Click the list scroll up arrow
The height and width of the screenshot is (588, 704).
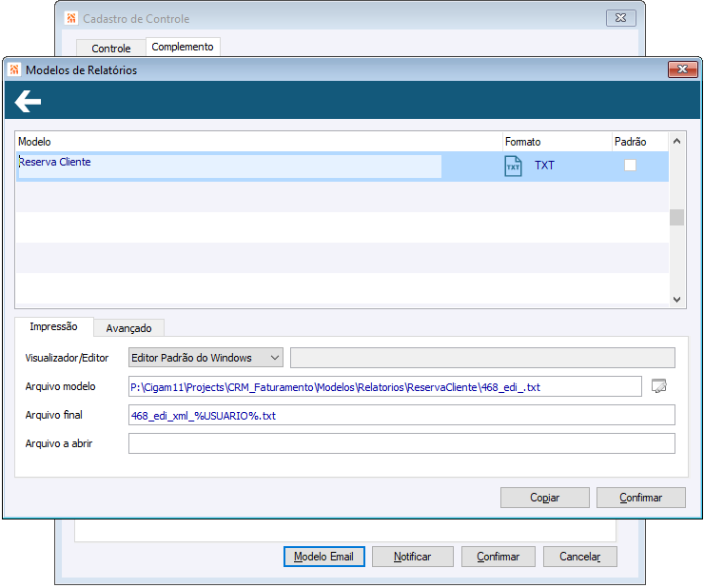[677, 141]
